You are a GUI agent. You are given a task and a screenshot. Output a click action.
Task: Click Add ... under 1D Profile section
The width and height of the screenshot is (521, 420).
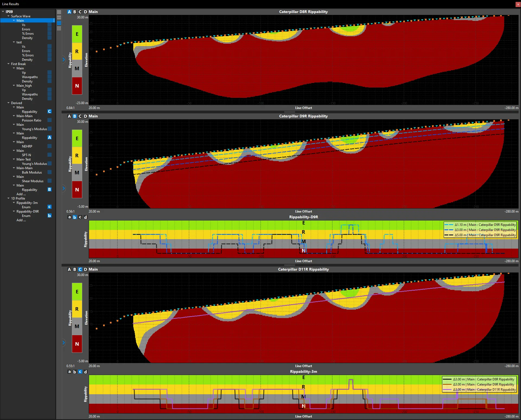click(21, 220)
